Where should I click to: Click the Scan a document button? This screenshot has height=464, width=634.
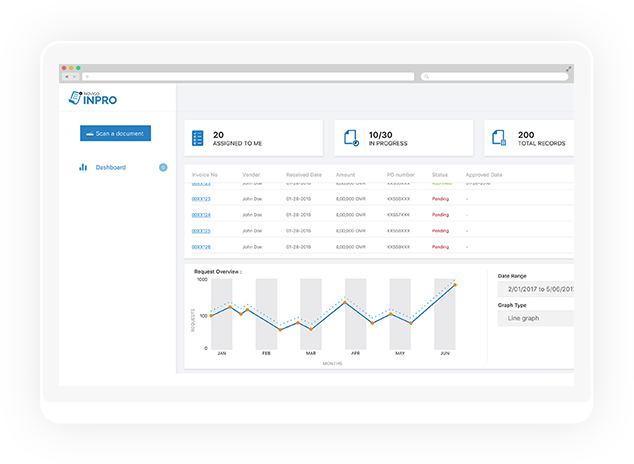pyautogui.click(x=115, y=133)
